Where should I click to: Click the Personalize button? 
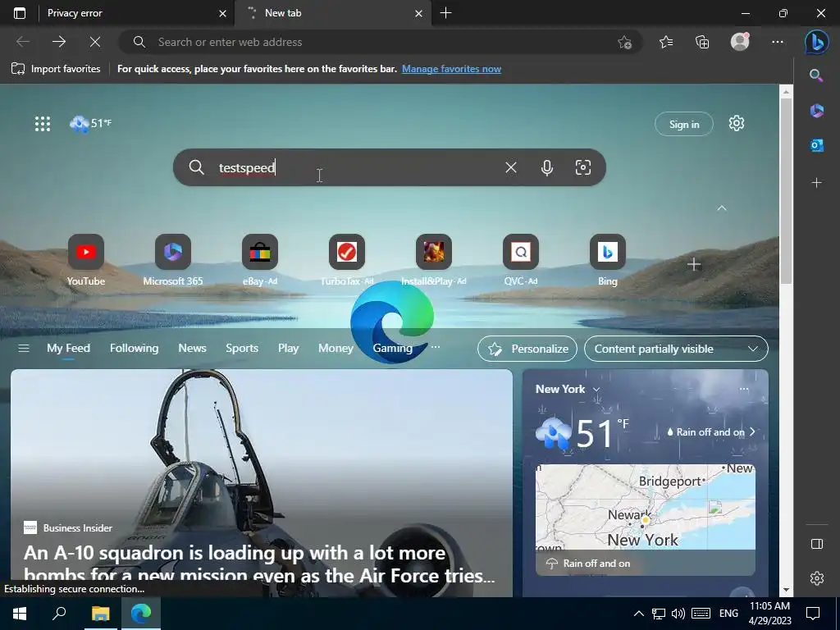point(527,349)
